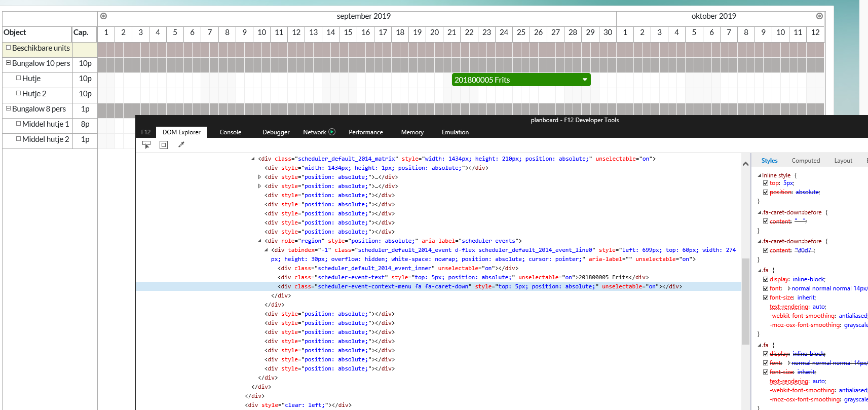Disable display: inline-block in first .fa rule
Image resolution: width=868 pixels, height=410 pixels.
click(766, 279)
